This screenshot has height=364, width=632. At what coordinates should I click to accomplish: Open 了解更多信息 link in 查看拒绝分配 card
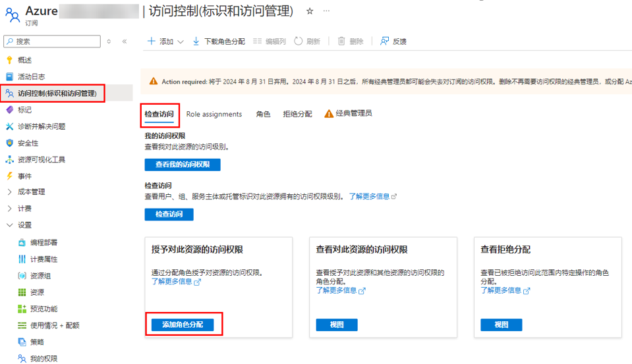505,290
